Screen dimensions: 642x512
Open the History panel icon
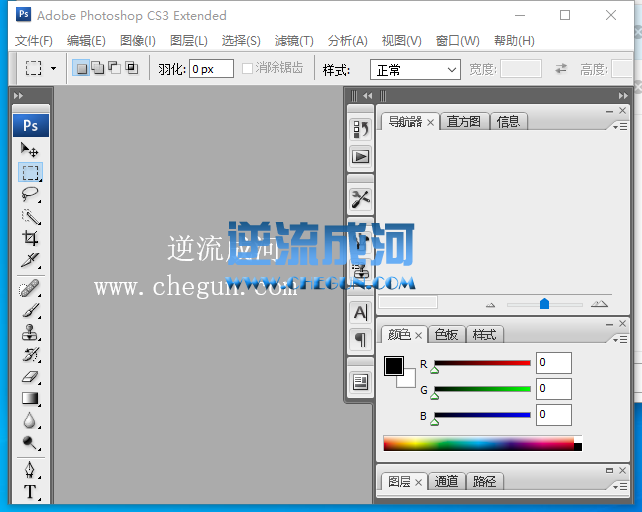(x=360, y=129)
